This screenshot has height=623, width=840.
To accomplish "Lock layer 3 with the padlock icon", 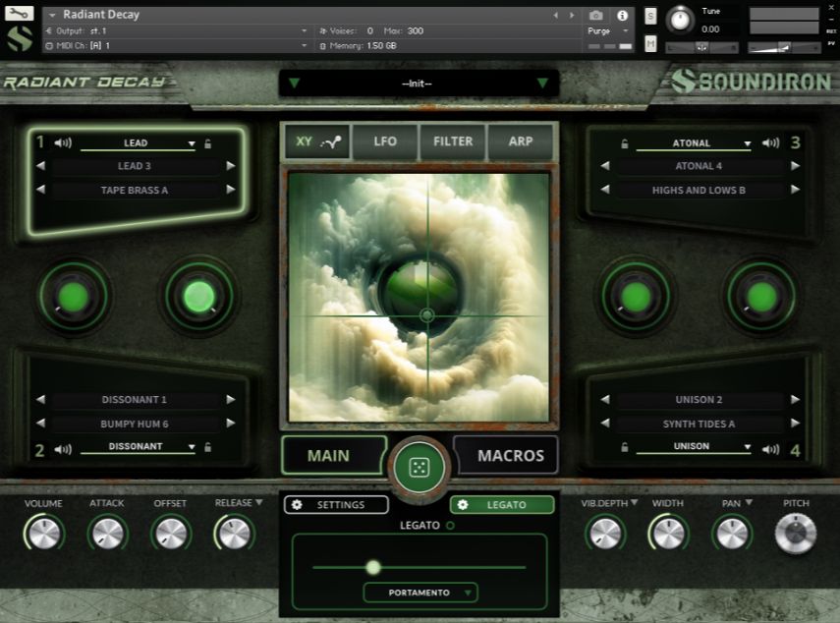I will tap(625, 142).
